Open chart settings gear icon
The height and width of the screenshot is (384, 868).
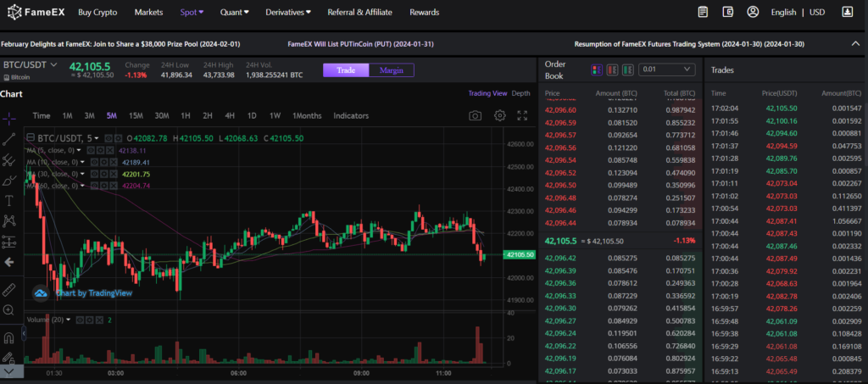point(500,115)
